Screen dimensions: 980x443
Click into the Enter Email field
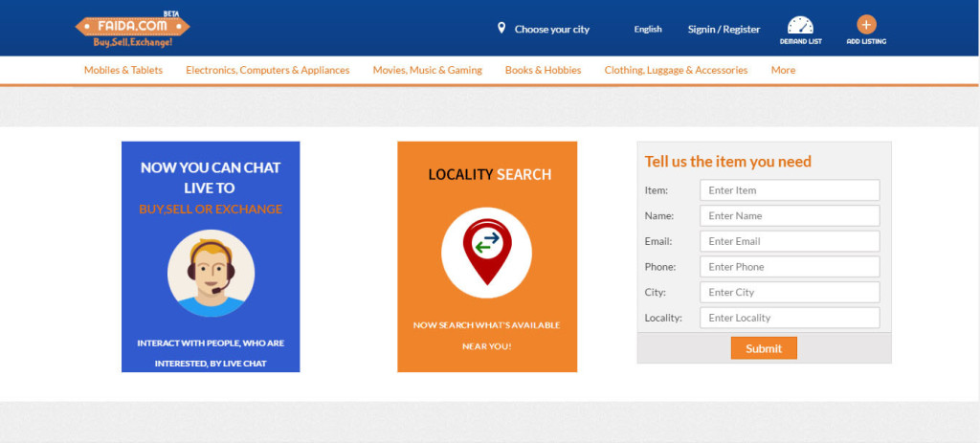790,241
